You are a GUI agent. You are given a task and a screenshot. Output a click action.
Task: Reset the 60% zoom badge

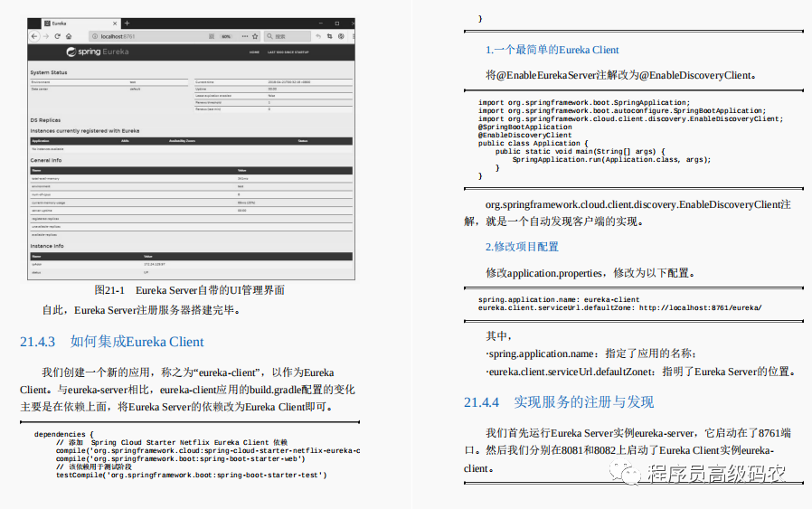pos(226,36)
